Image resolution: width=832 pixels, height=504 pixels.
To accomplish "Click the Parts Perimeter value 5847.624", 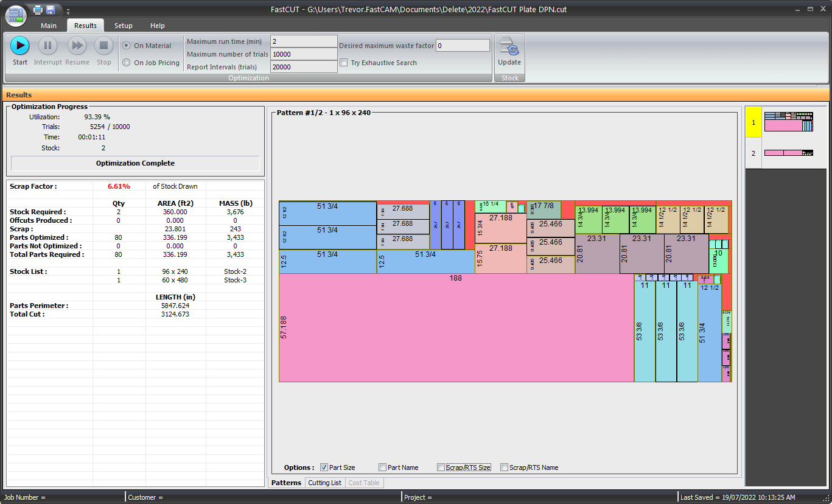I will point(175,306).
